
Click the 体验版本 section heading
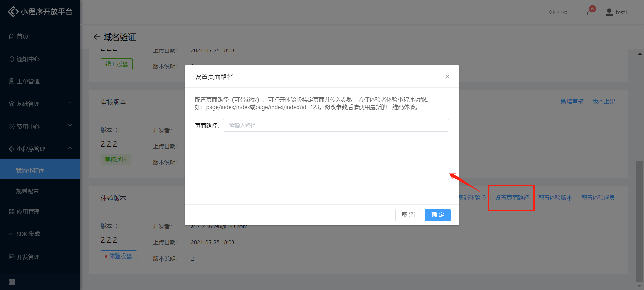(x=113, y=198)
